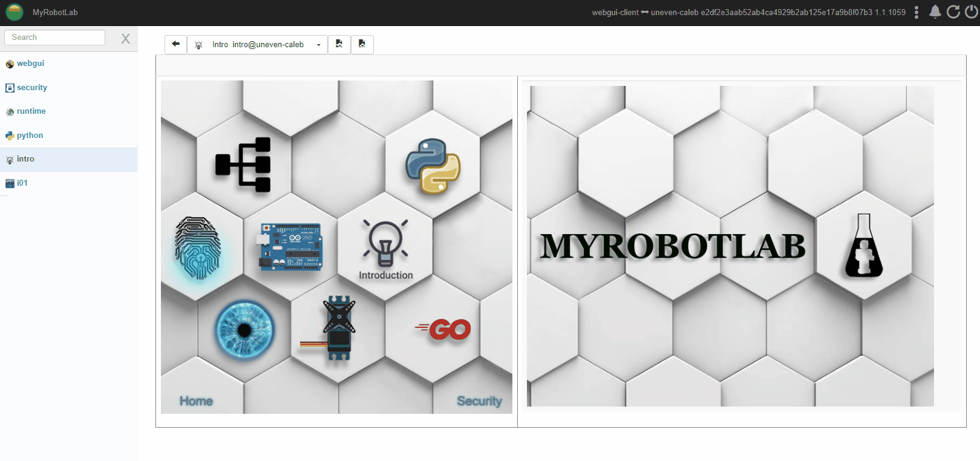Click the Security link on the image
Viewport: 980px width, 461px height.
point(479,401)
